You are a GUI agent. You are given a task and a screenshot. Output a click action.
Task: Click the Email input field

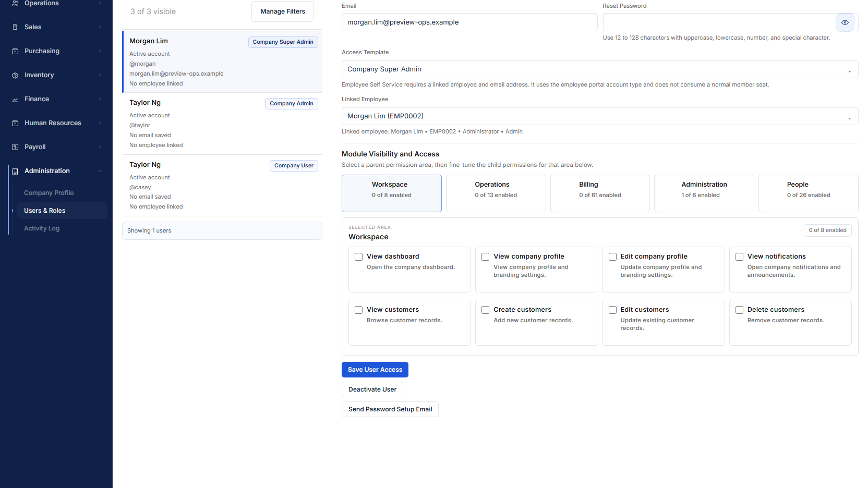click(469, 22)
